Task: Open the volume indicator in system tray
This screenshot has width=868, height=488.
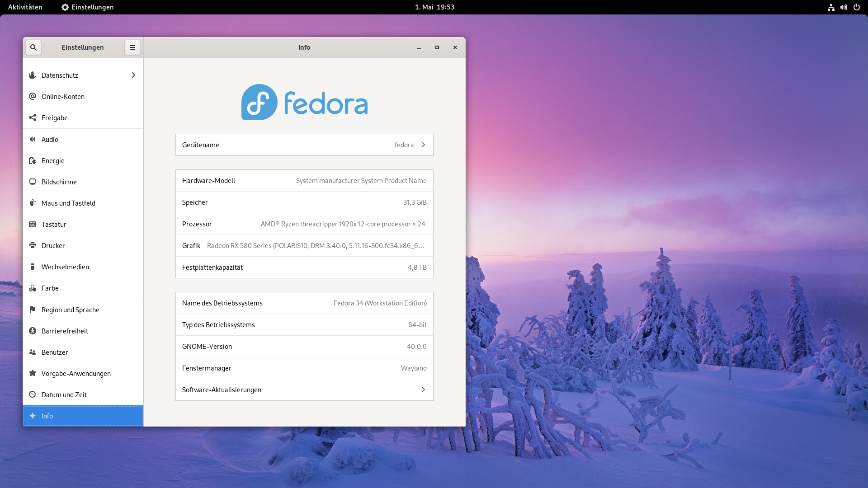Action: click(x=844, y=7)
